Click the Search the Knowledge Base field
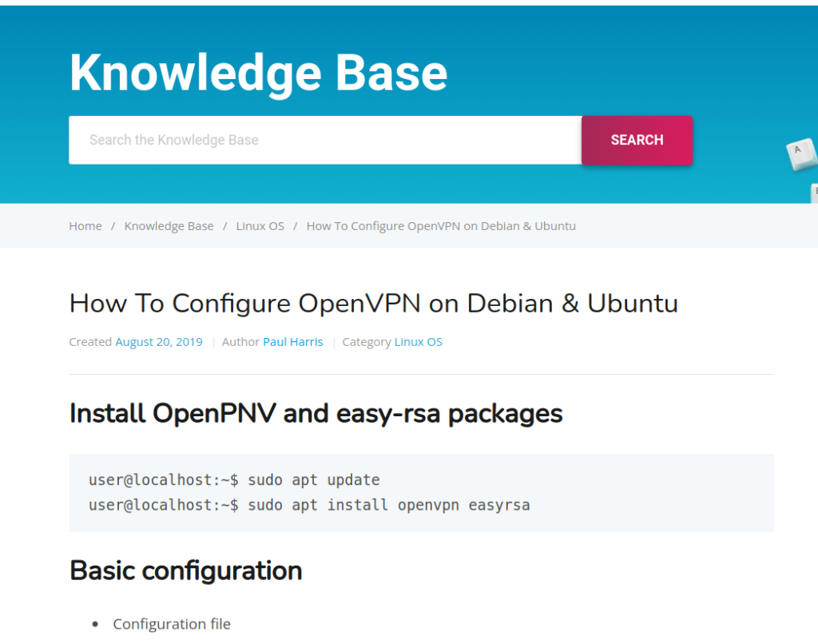The height and width of the screenshot is (644, 818). click(325, 140)
